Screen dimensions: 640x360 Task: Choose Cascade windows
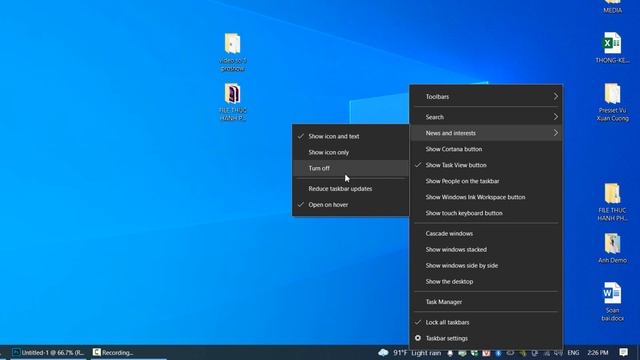pos(486,233)
